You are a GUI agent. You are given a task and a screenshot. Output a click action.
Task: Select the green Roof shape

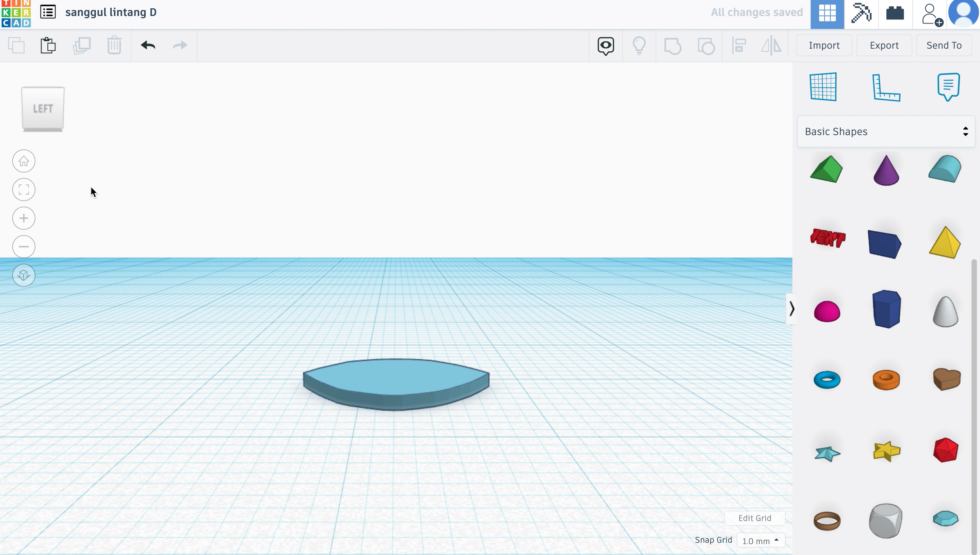pos(826,169)
